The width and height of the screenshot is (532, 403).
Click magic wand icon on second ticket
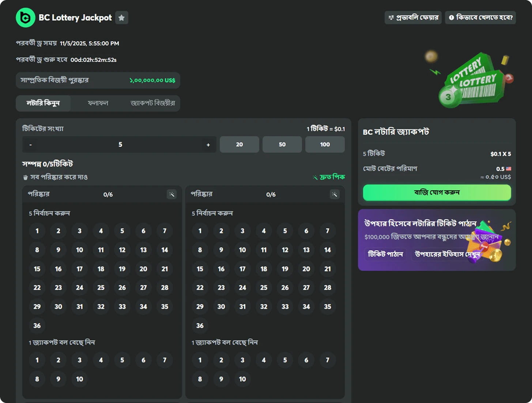(334, 194)
